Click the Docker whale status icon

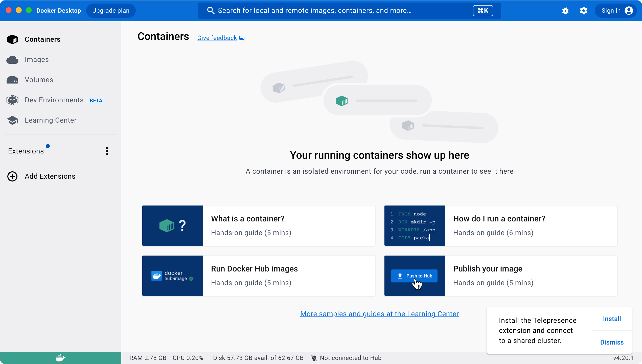coord(60,358)
